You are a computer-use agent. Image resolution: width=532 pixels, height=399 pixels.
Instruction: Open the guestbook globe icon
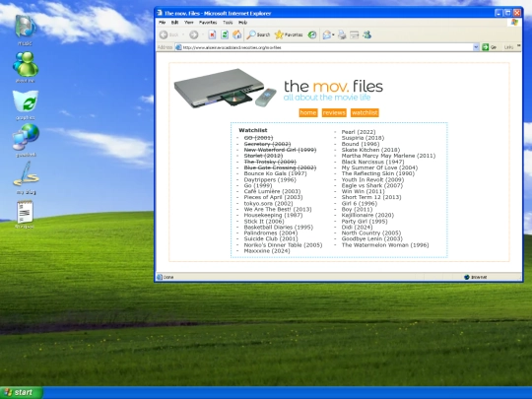pyautogui.click(x=26, y=137)
